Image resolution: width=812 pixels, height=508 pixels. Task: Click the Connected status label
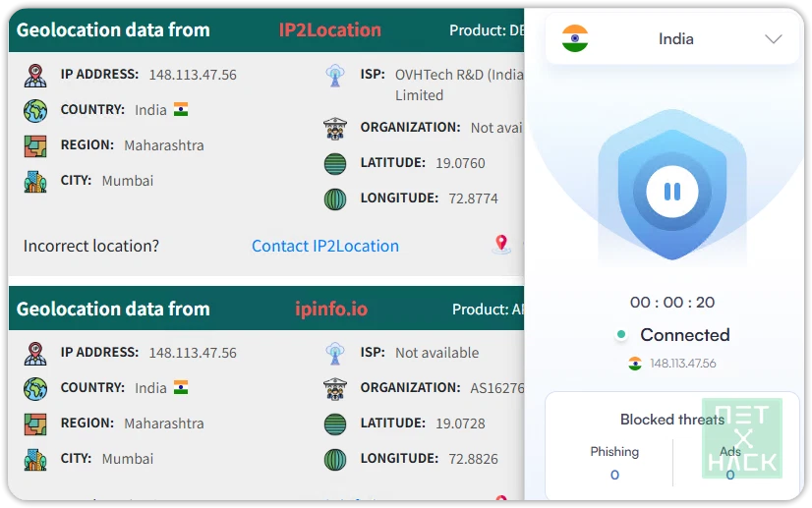point(685,335)
